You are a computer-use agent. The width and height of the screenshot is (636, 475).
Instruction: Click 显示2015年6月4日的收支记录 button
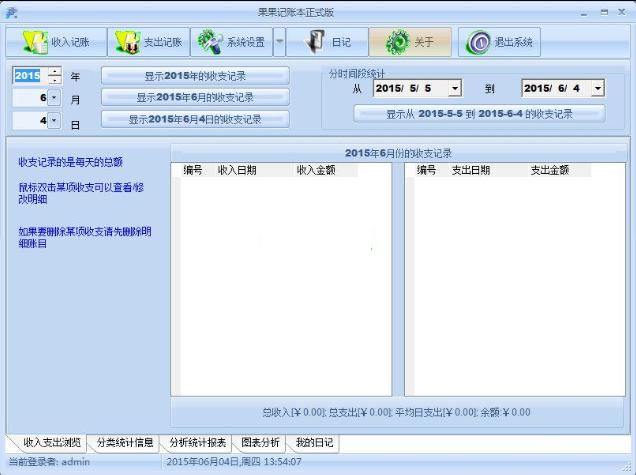[x=195, y=120]
